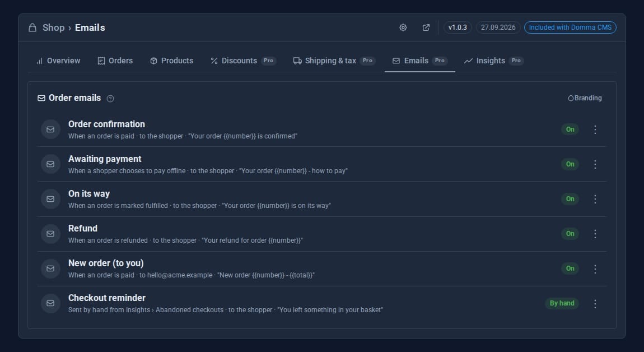
Task: Click the 27.09.2026 date badge
Action: click(498, 27)
